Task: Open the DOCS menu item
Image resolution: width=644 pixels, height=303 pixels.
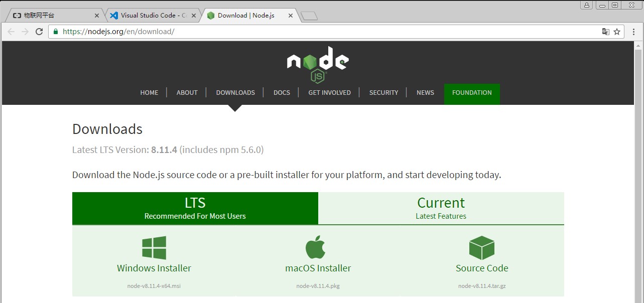Action: (282, 93)
